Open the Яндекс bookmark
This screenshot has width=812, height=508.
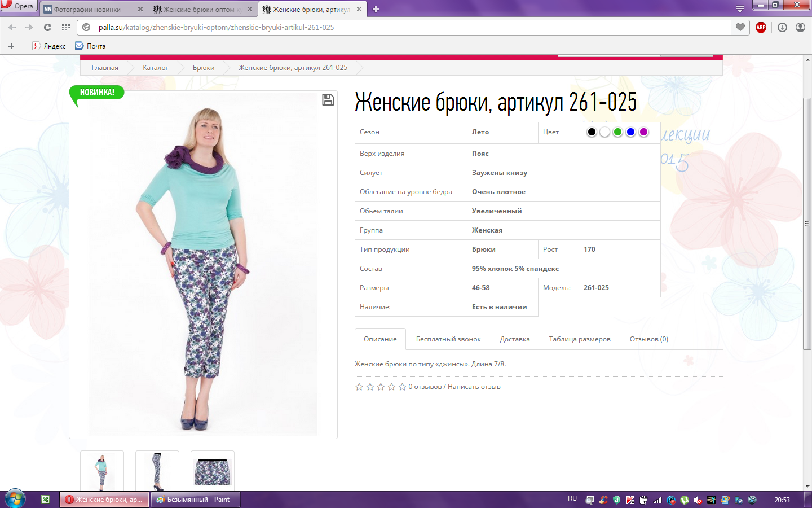click(49, 46)
